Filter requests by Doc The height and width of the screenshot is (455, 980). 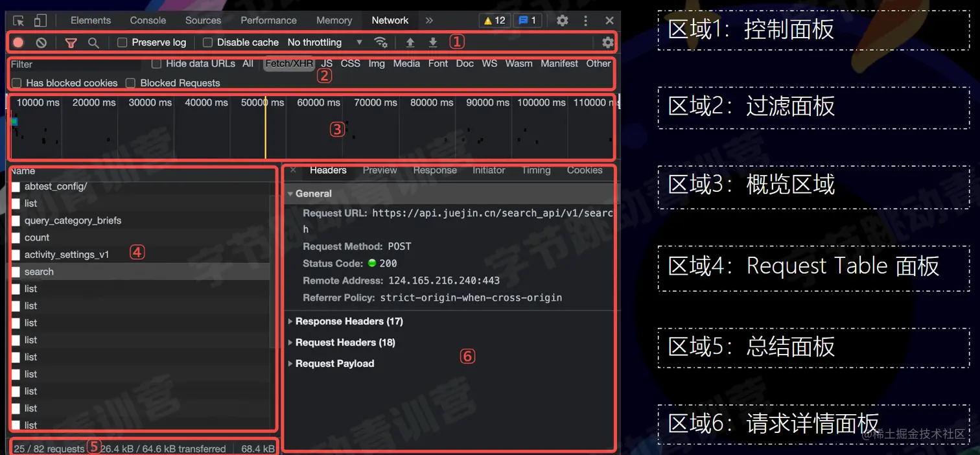click(465, 64)
